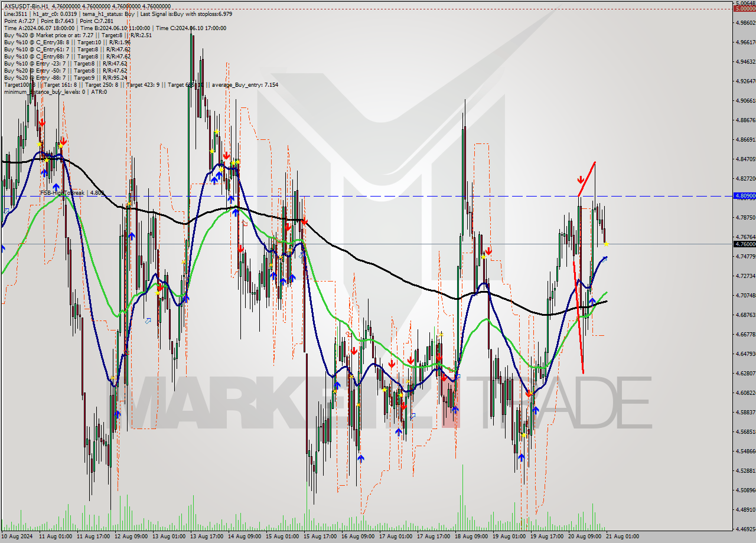Click the 'minimum_distance_buy_levels' ATR line
Image resolution: width=756 pixels, height=543 pixels.
[x=55, y=91]
